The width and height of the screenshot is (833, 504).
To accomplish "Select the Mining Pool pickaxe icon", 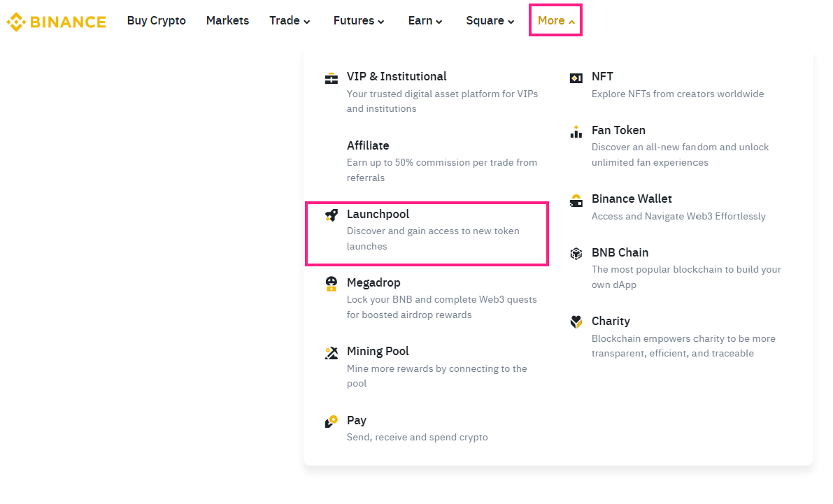I will [x=331, y=352].
